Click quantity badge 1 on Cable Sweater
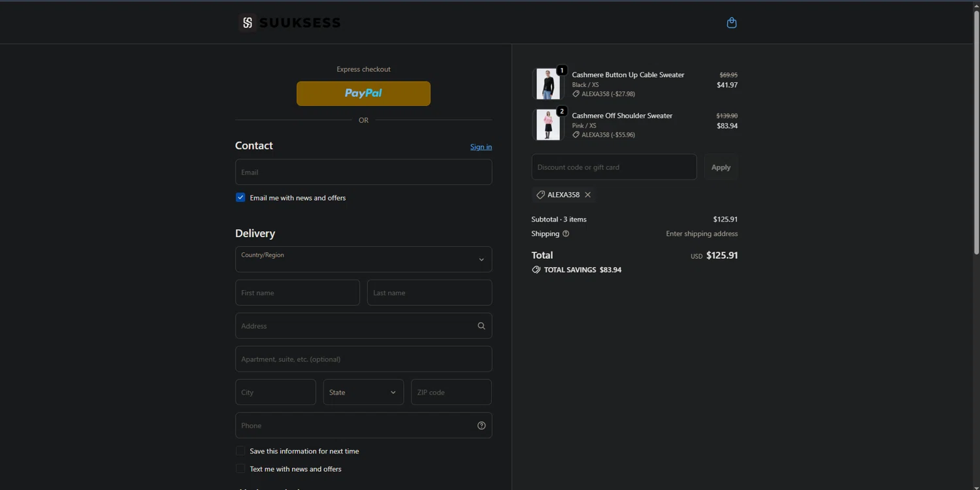This screenshot has height=490, width=980. 562,71
